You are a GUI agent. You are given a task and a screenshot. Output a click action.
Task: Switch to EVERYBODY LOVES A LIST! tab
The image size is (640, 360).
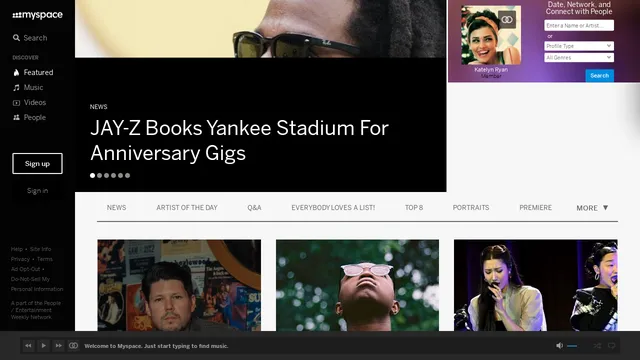click(333, 208)
